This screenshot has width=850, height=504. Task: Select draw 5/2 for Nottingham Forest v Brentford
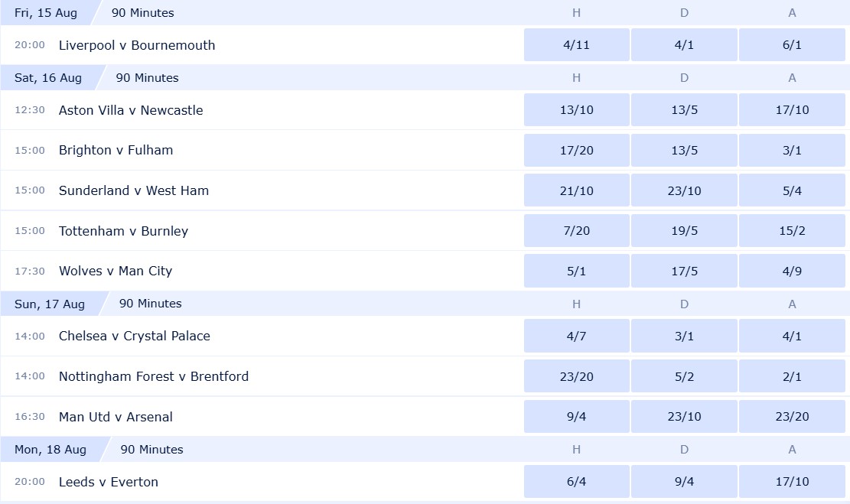[684, 376]
